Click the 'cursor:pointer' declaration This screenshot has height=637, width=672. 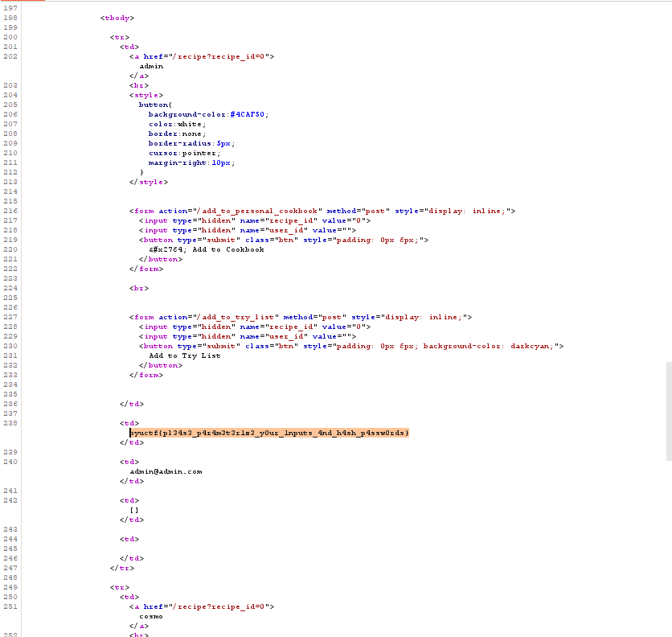coord(185,153)
